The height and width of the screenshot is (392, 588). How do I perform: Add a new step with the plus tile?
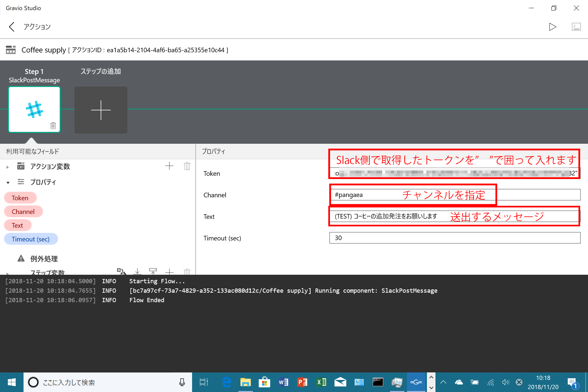click(101, 110)
